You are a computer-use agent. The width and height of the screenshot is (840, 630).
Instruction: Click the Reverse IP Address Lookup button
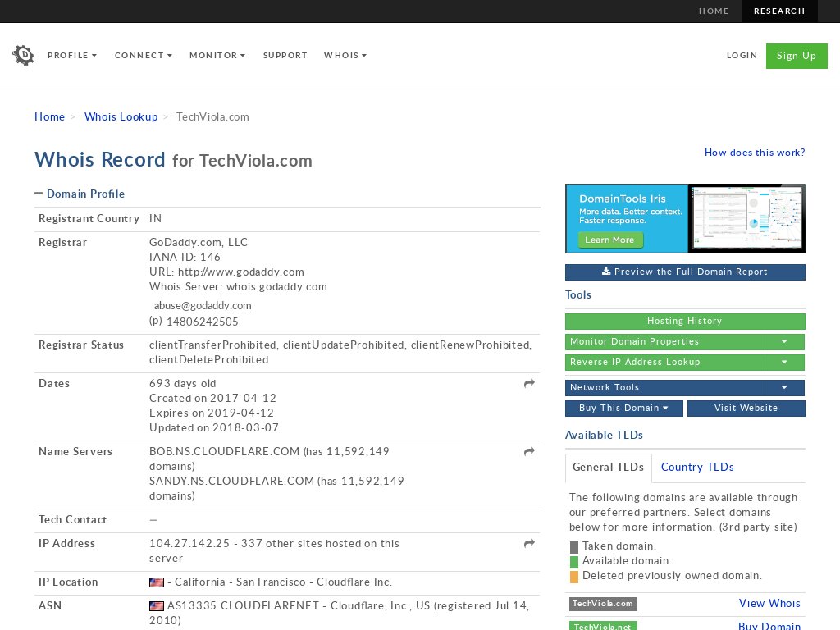coord(664,362)
